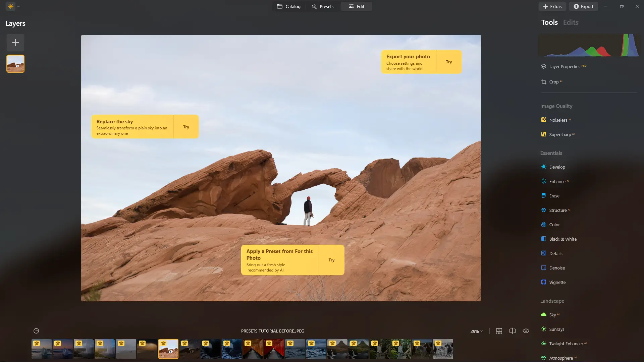Toggle the filmstrip display icon

[x=499, y=331]
